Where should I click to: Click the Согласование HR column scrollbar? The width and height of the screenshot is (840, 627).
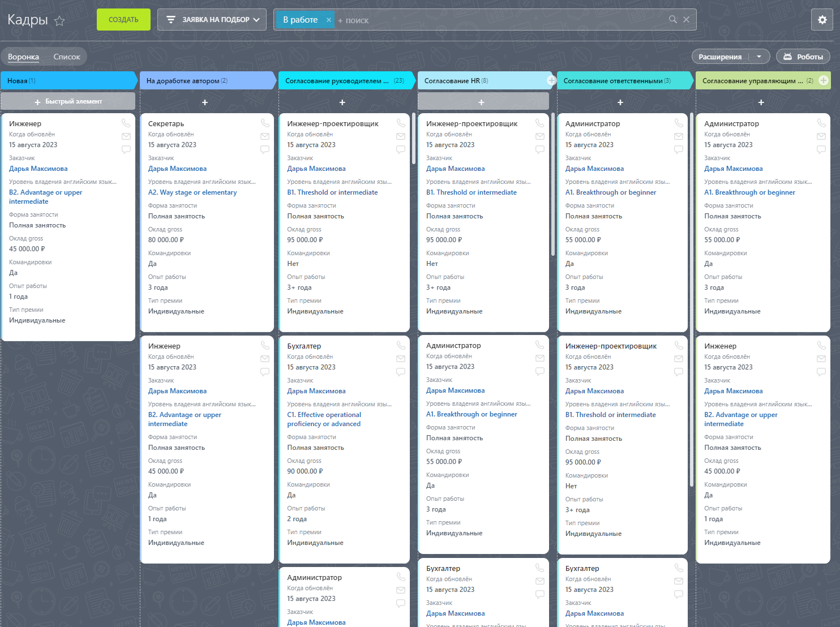click(x=553, y=184)
